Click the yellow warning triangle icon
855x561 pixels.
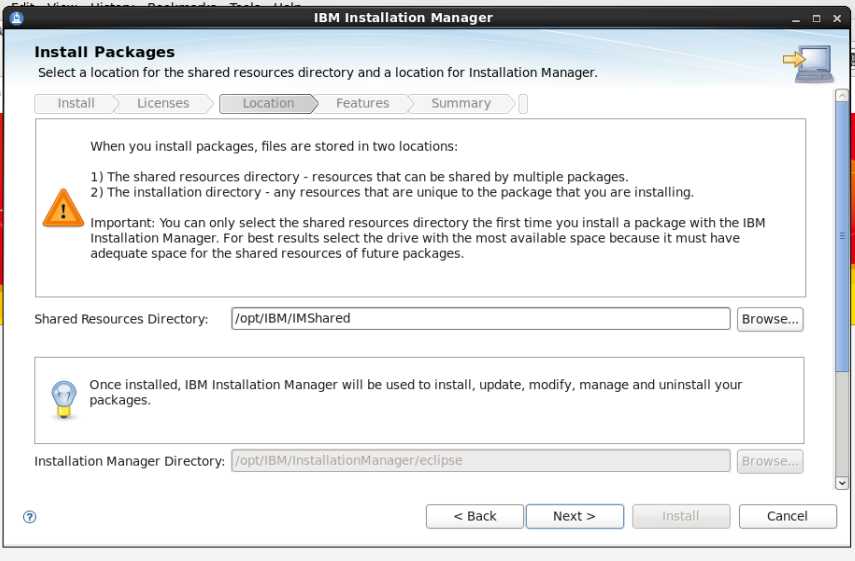[63, 208]
